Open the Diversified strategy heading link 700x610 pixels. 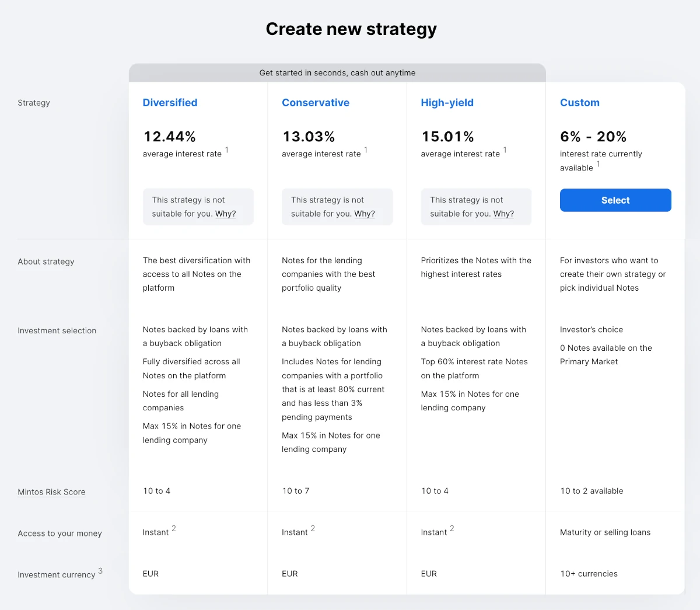(x=170, y=103)
